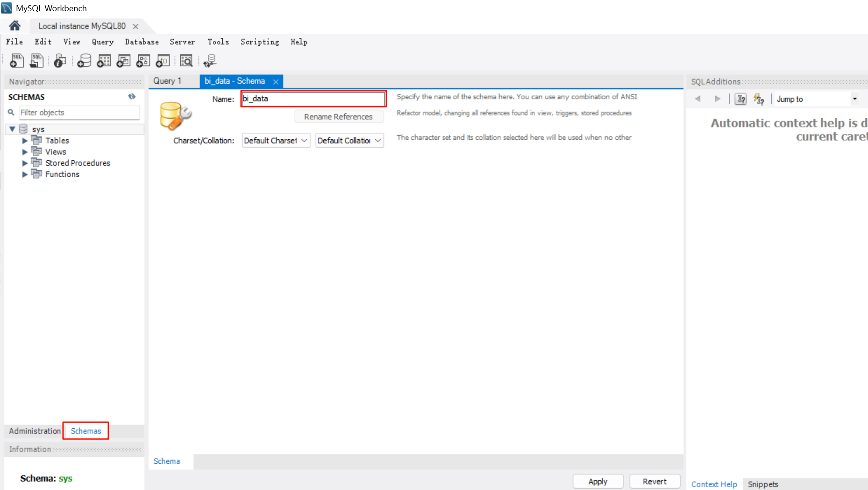Click the Apply button

coord(598,481)
